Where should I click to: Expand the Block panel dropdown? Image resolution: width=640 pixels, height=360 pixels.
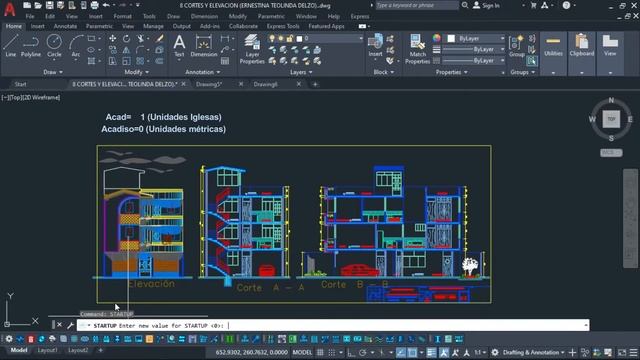coord(384,72)
